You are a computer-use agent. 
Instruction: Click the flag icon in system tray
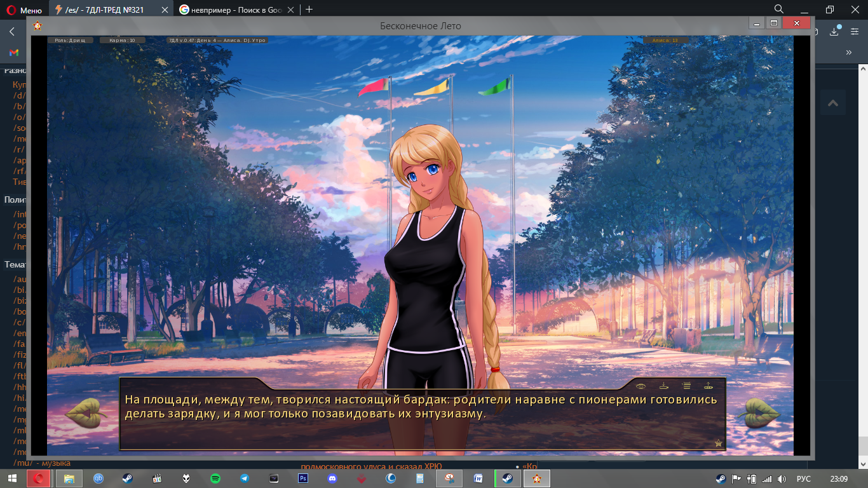pos(736,478)
